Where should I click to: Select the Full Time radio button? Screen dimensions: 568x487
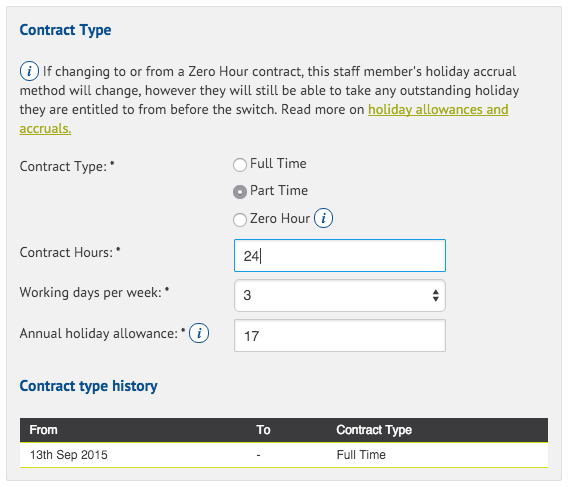tap(240, 165)
